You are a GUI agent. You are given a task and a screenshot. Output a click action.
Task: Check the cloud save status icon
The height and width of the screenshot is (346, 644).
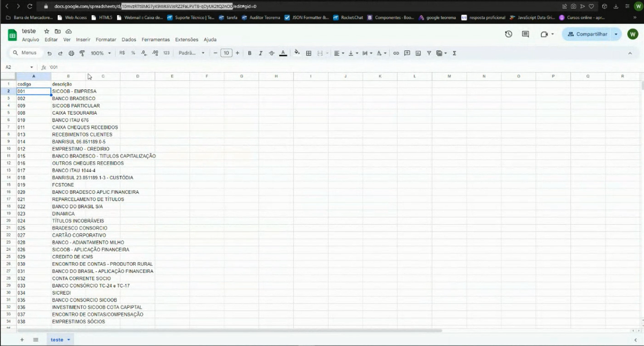(68, 31)
